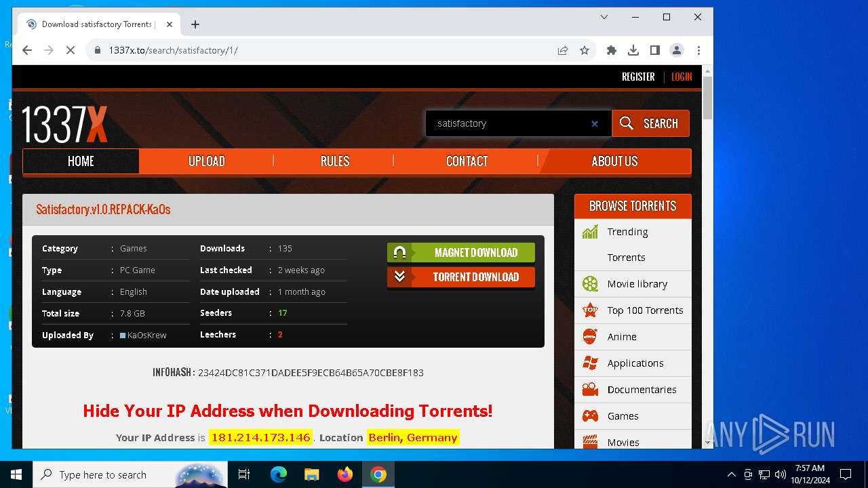Screen dimensions: 868x488
Task: Clear the search field with the x
Action: tap(595, 123)
